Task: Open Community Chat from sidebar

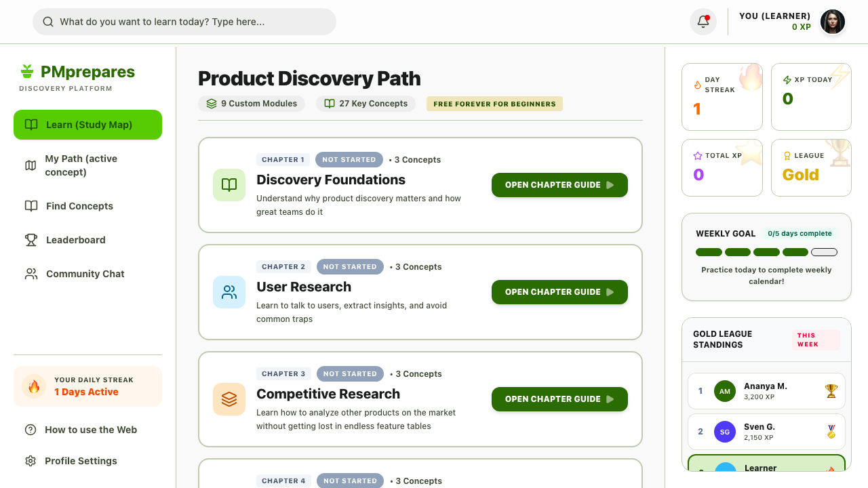Action: 87,274
